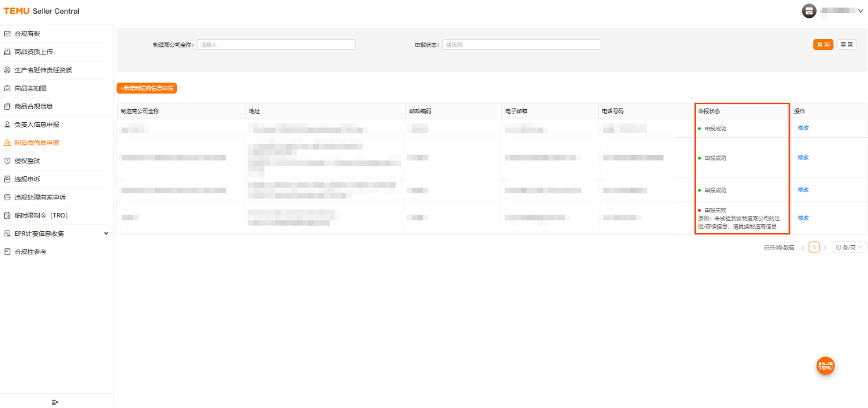Screen dimensions: 868x408
Task: Click the 生产者延伸责任资质 sidebar icon
Action: pyautogui.click(x=8, y=70)
